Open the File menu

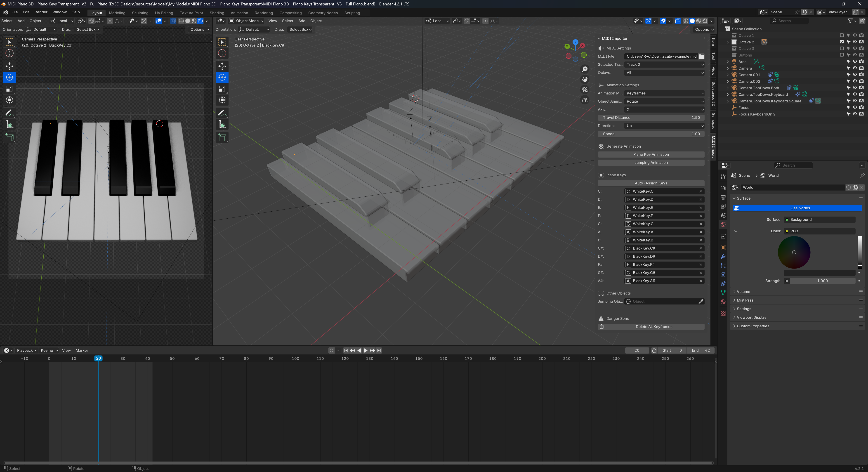[14, 12]
